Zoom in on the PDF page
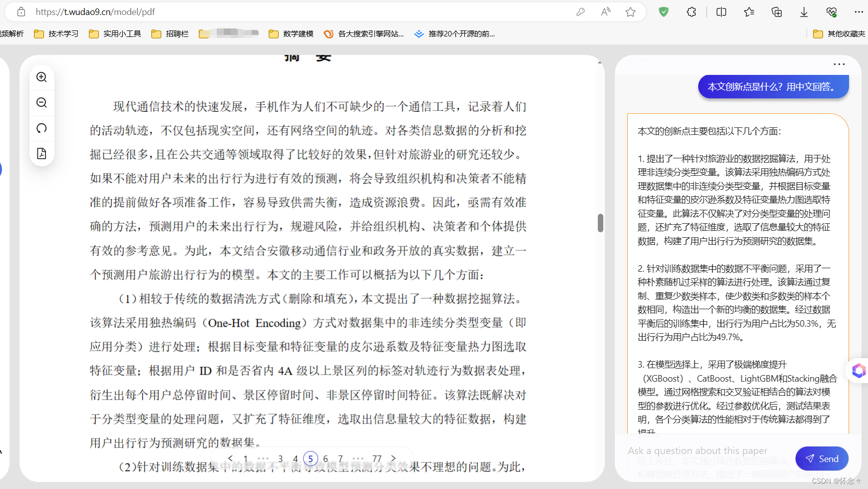 point(42,77)
